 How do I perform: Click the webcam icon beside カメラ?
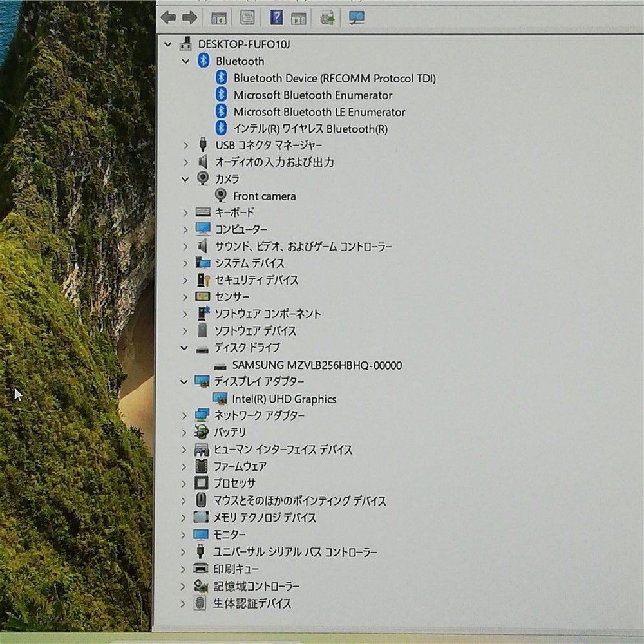click(202, 178)
